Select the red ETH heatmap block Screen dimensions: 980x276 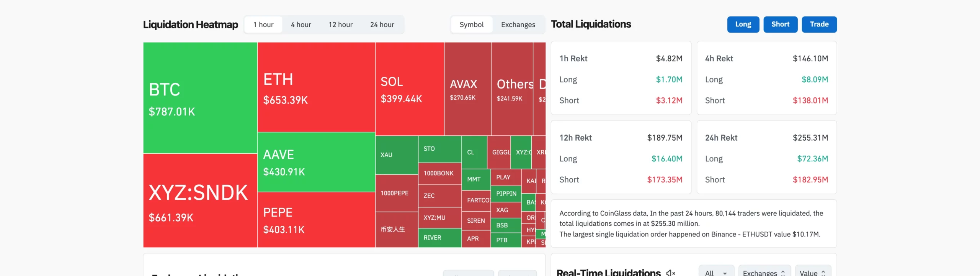pos(316,87)
